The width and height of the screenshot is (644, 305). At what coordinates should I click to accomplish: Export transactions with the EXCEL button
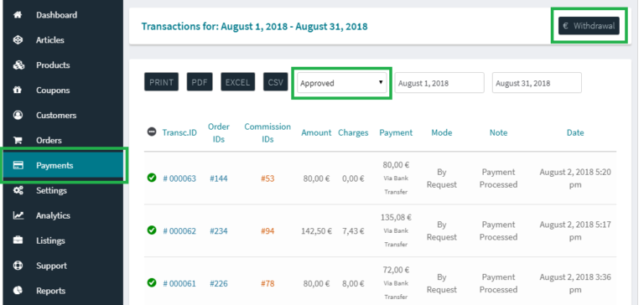[238, 82]
